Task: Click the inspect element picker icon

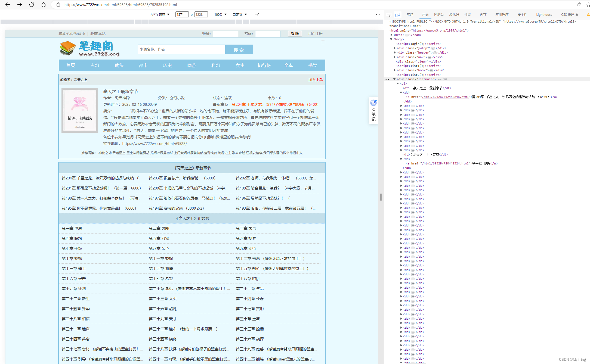Action: [389, 15]
